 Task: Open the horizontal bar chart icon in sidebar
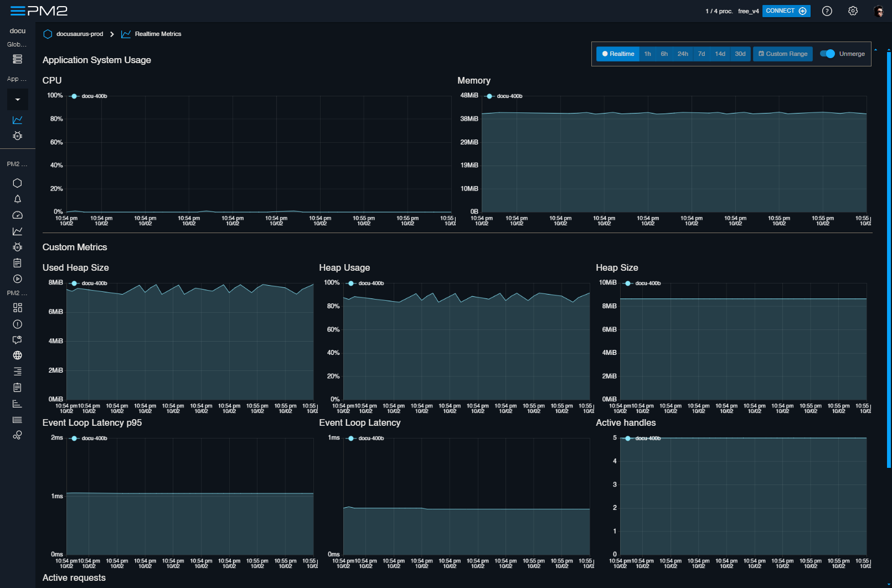point(17,404)
